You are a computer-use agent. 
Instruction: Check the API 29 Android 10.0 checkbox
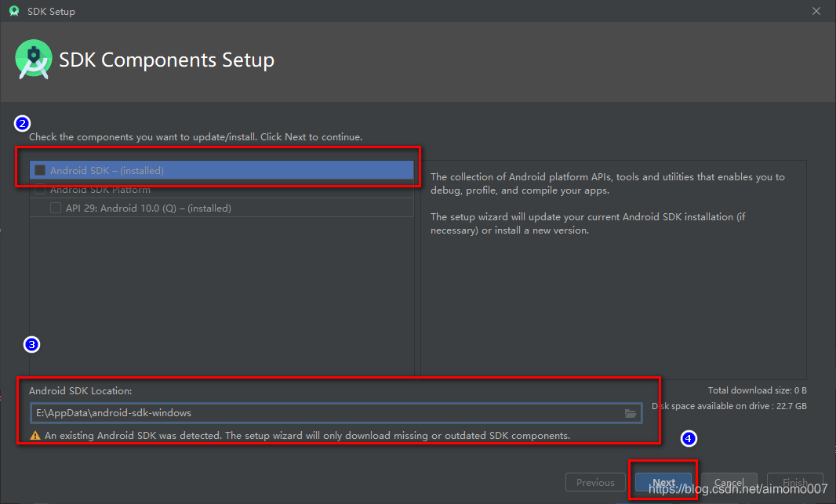click(56, 208)
